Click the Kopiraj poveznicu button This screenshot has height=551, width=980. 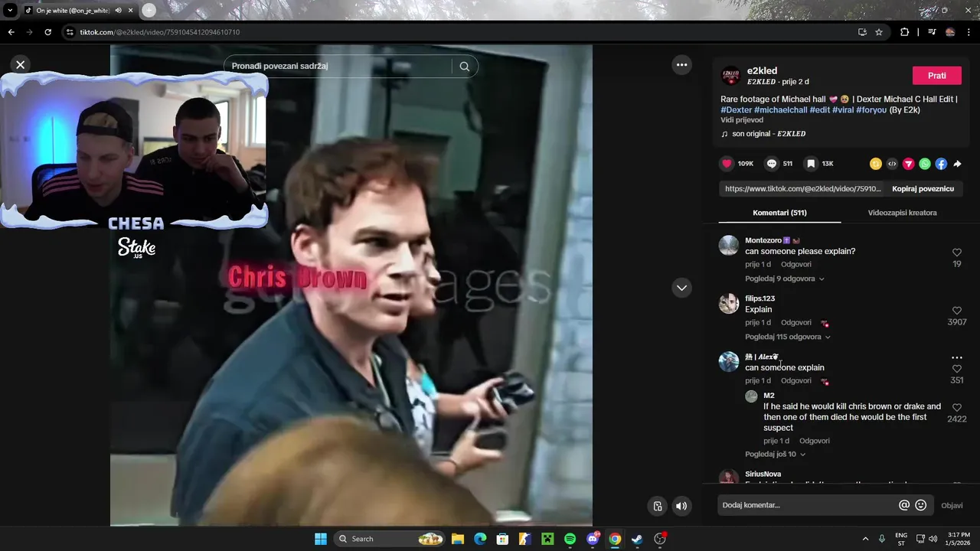[x=923, y=188]
